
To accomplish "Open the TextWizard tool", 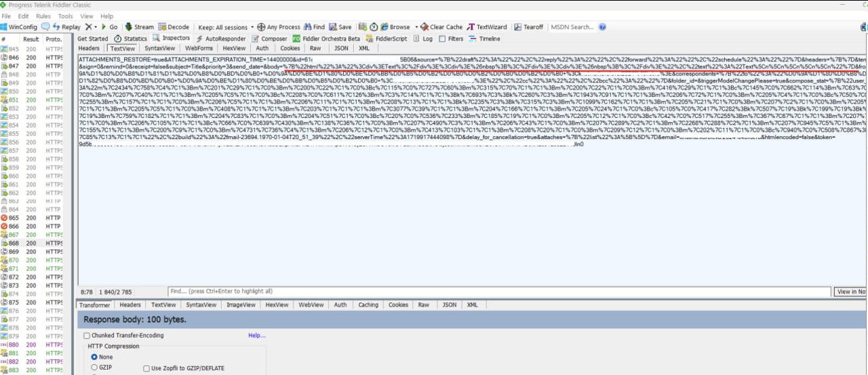I will coord(487,27).
